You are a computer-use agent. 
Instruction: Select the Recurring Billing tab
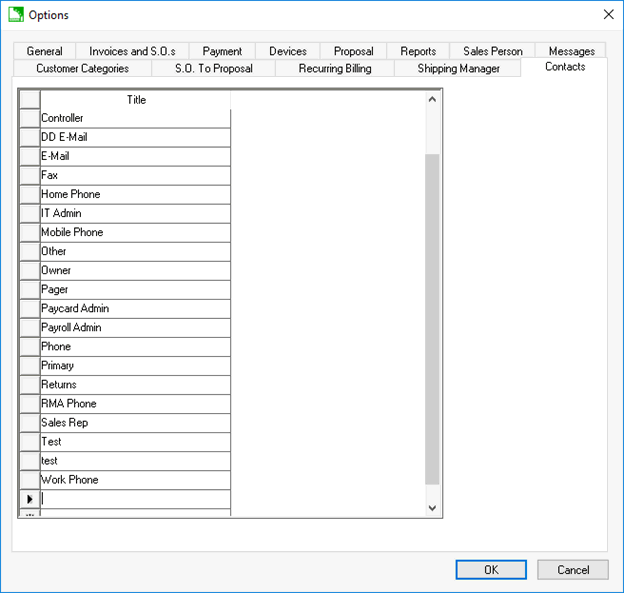point(335,69)
